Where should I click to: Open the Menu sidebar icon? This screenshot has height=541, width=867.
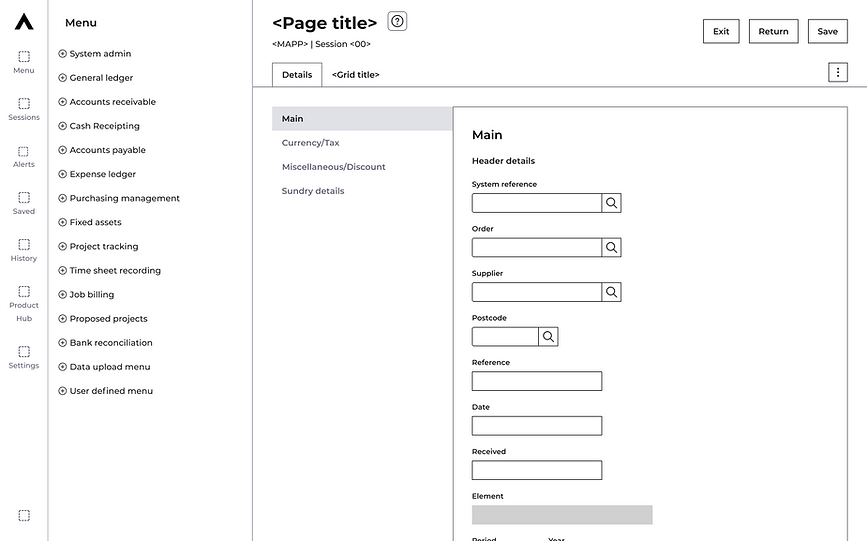24,62
